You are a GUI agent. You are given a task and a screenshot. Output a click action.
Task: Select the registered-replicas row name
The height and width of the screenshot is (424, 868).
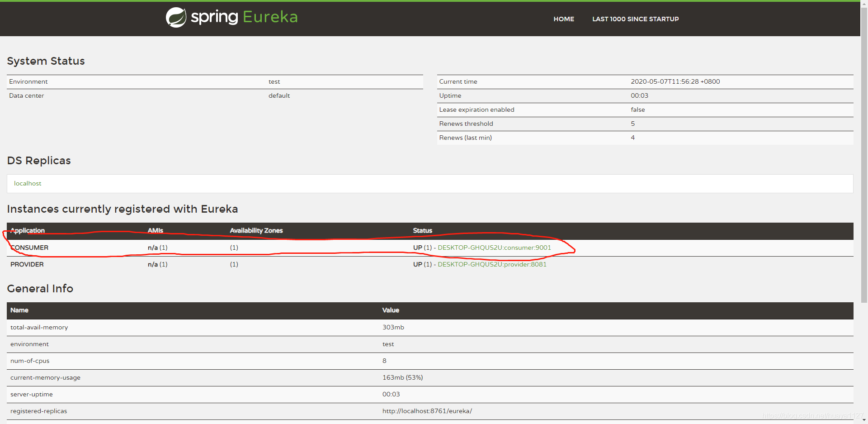tap(39, 411)
